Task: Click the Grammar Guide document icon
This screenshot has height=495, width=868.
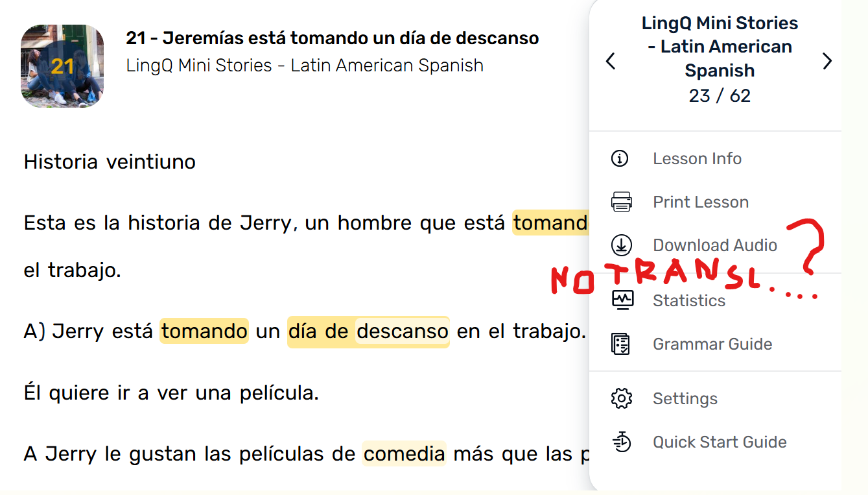Action: pos(621,344)
